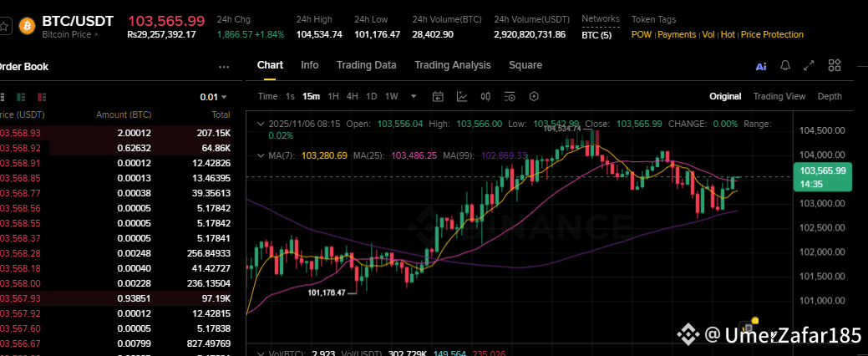Screen dimensions: 868x356
Task: Select the Original chart view
Action: (725, 96)
